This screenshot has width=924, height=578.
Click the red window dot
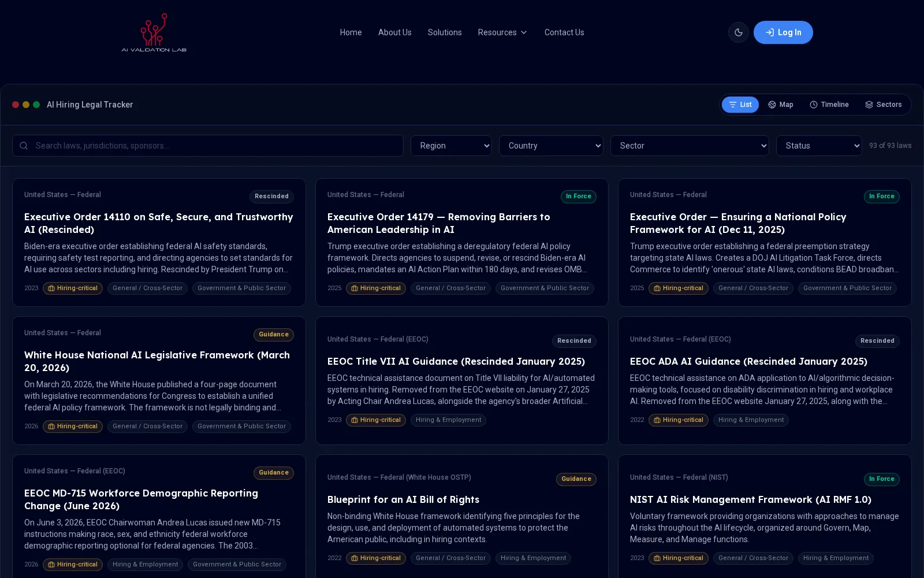16,105
